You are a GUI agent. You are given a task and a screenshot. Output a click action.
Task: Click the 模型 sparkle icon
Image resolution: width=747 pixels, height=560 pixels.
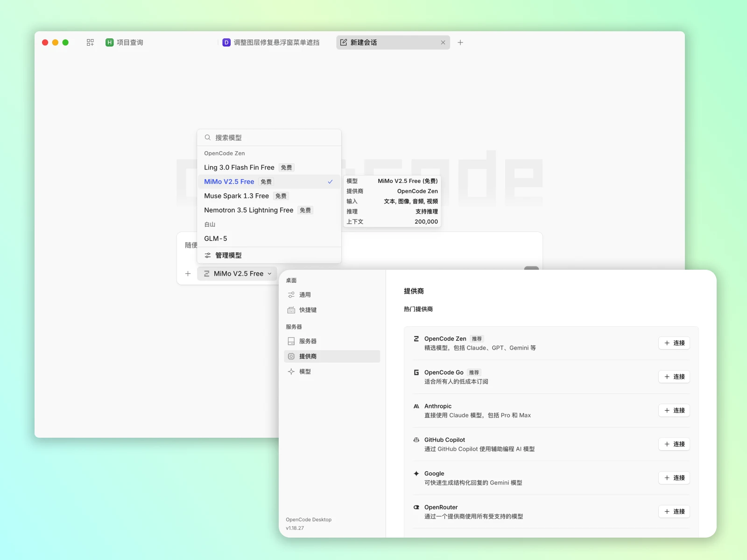point(291,371)
